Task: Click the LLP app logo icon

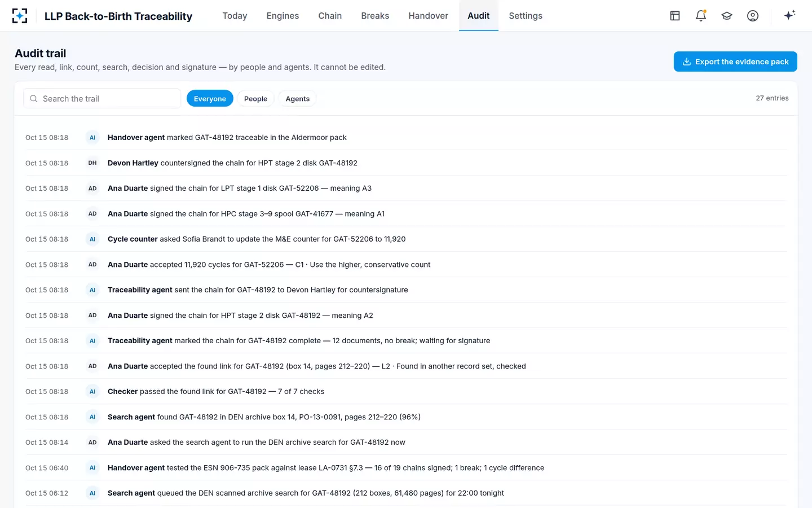Action: [x=20, y=16]
